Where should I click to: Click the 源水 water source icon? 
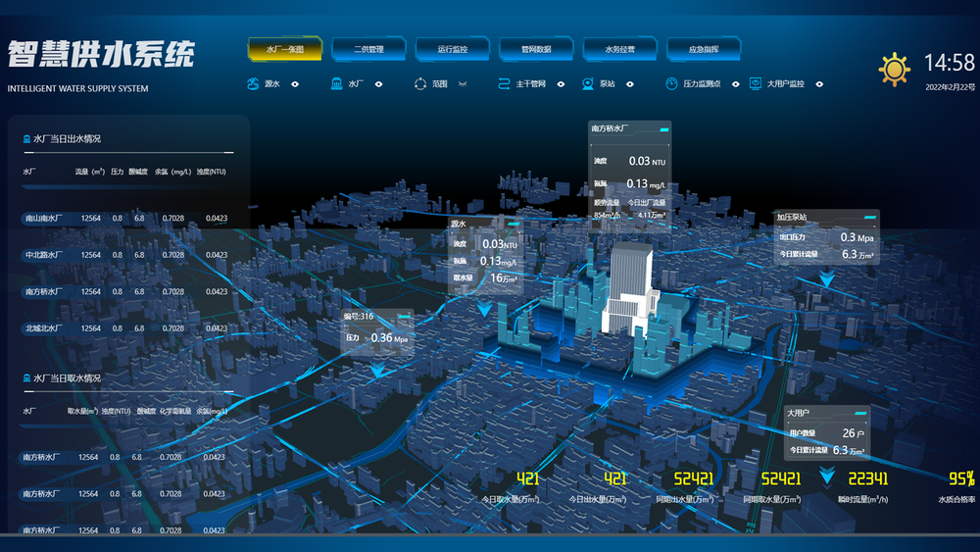[x=254, y=84]
